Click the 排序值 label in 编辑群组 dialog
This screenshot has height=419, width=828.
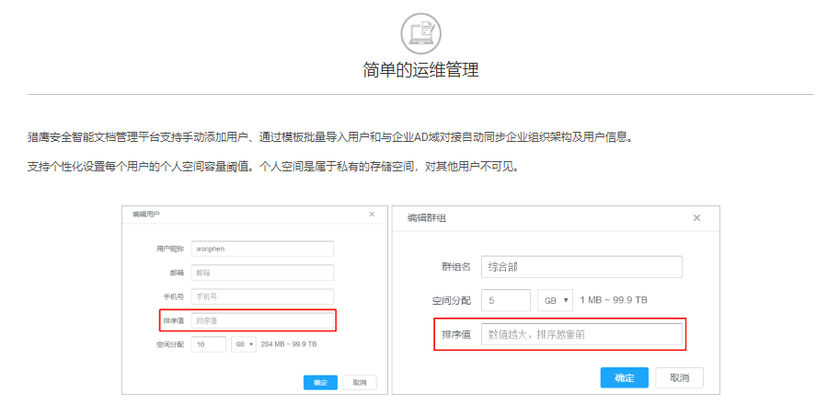pyautogui.click(x=456, y=334)
